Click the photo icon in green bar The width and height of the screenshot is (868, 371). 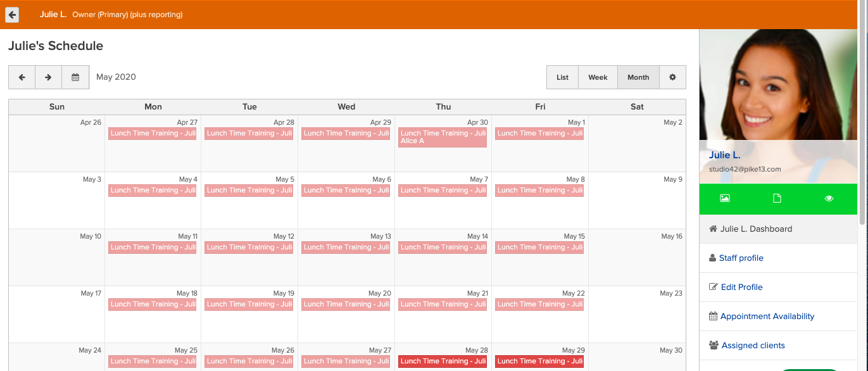click(x=725, y=198)
